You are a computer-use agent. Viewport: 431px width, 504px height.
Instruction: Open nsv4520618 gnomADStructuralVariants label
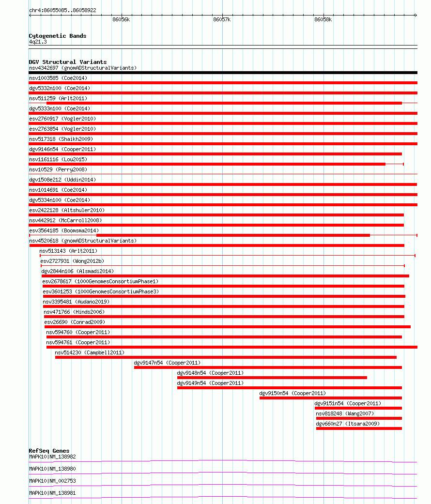click(83, 241)
